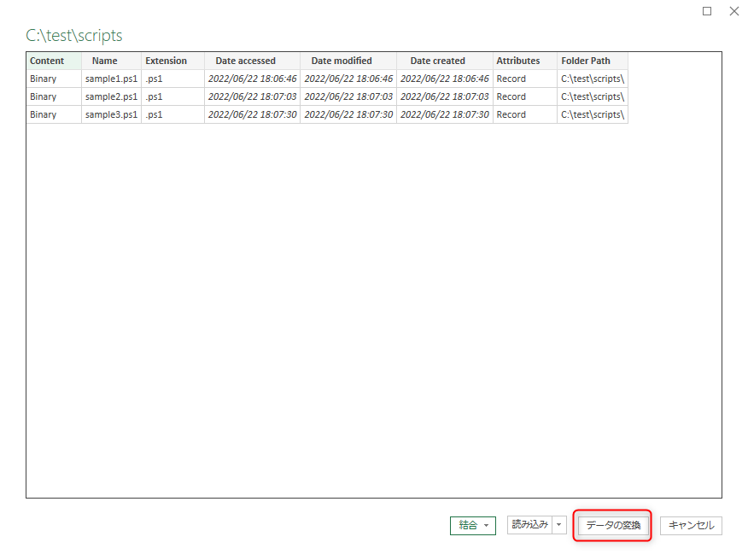
Task: Select the Extension column header
Action: (x=172, y=61)
